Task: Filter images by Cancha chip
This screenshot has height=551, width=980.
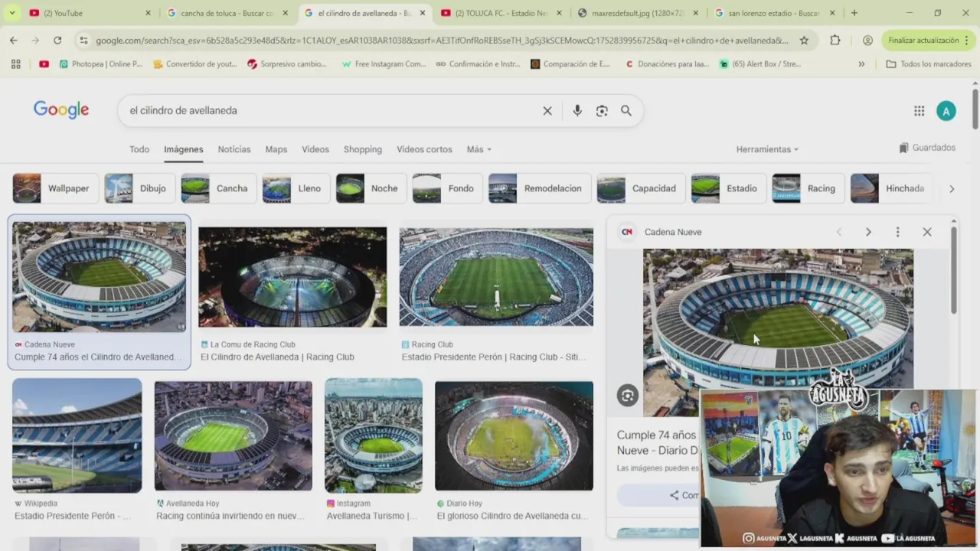Action: click(217, 188)
